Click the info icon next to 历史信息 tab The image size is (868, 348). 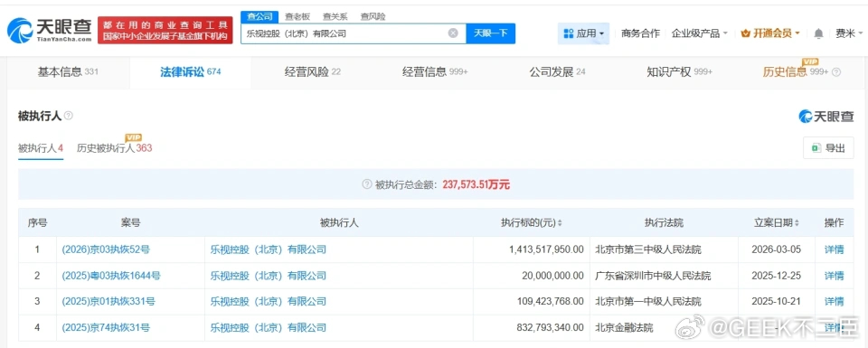click(x=836, y=72)
